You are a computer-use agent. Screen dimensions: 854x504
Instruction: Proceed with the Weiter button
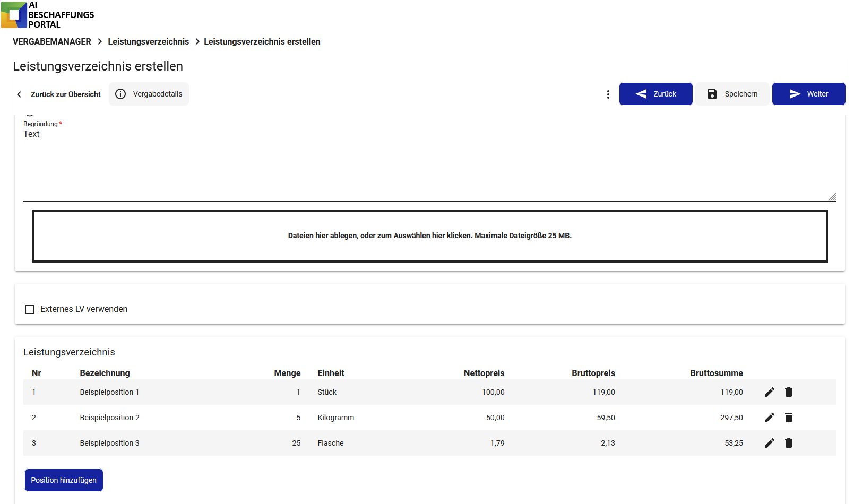point(808,94)
